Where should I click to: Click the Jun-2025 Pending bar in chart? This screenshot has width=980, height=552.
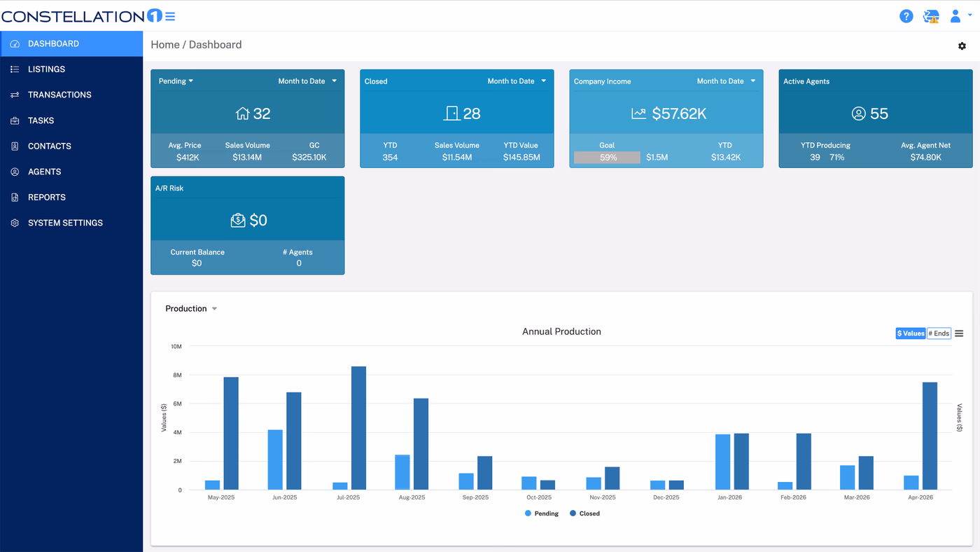[x=275, y=460]
